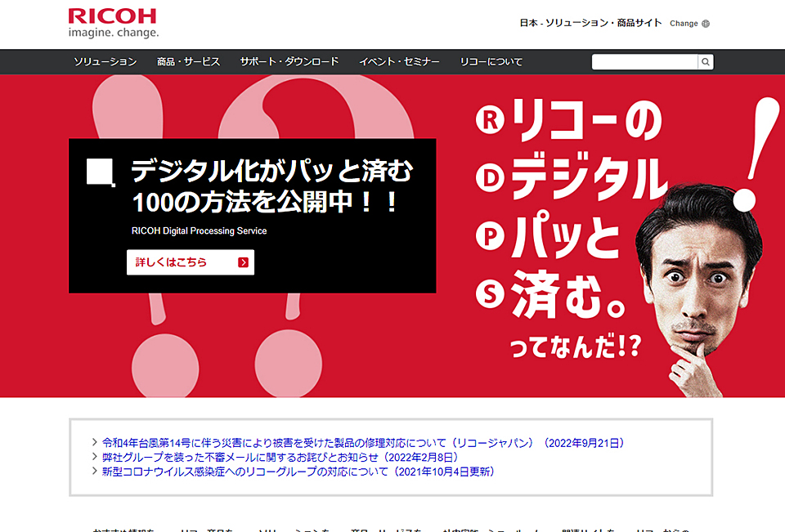Click the red arrow icon on 詳しくはこちら
The width and height of the screenshot is (785, 532).
[x=244, y=262]
